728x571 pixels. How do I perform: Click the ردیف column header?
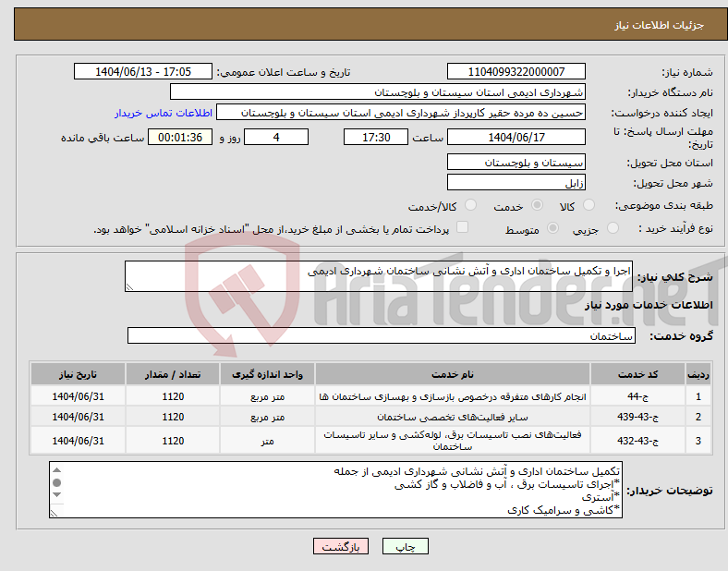click(698, 374)
